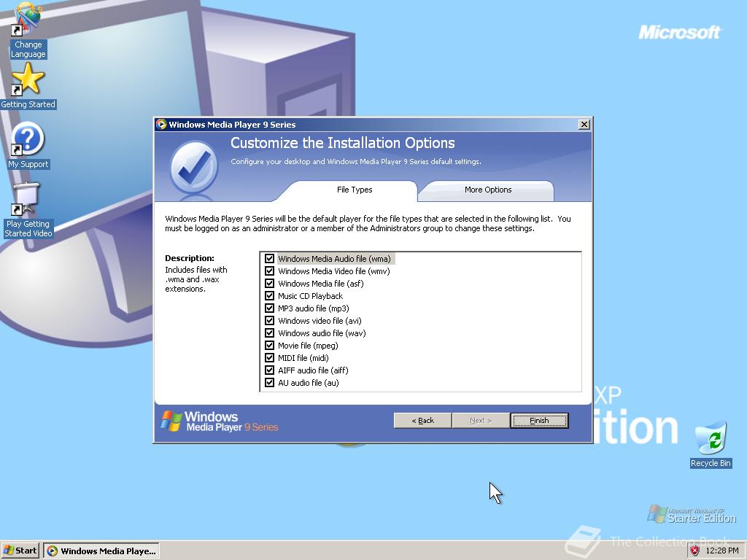Toggle Windows video file (avi) checkbox
Screen dimensions: 747x560
coord(270,321)
